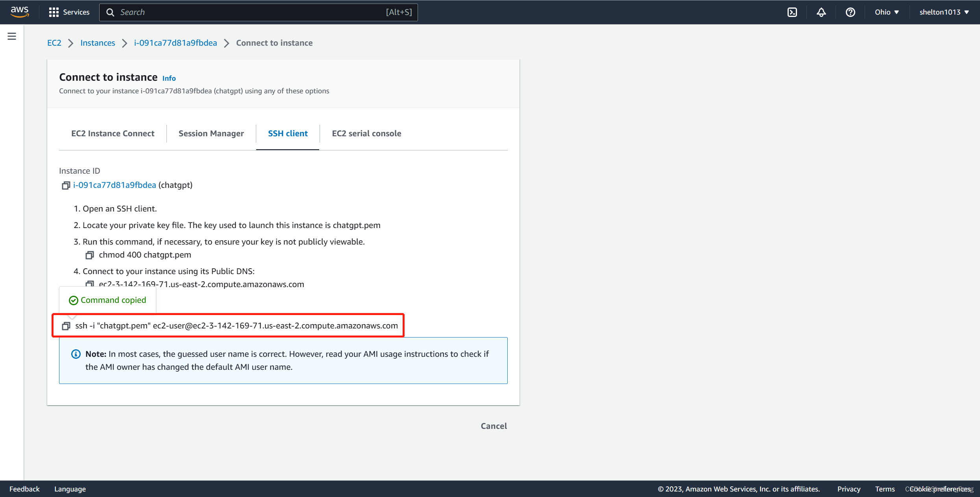980x497 pixels.
Task: Click the Cancel button
Action: [x=494, y=426]
